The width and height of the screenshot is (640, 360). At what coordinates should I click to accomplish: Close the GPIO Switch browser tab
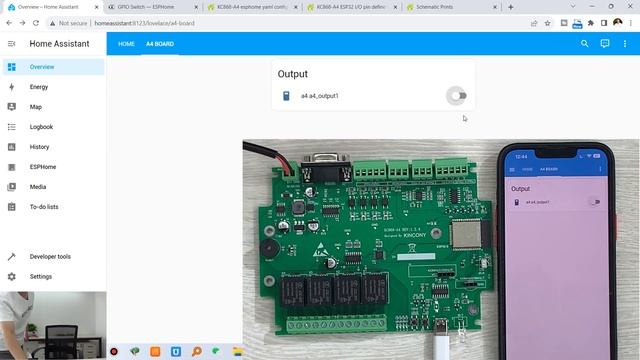click(x=196, y=7)
